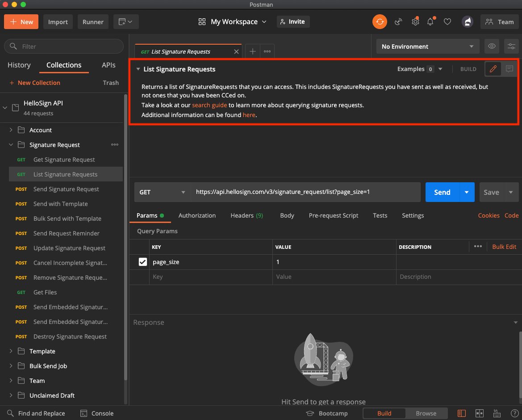
Task: Open settings gear icon in header
Action: point(415,21)
